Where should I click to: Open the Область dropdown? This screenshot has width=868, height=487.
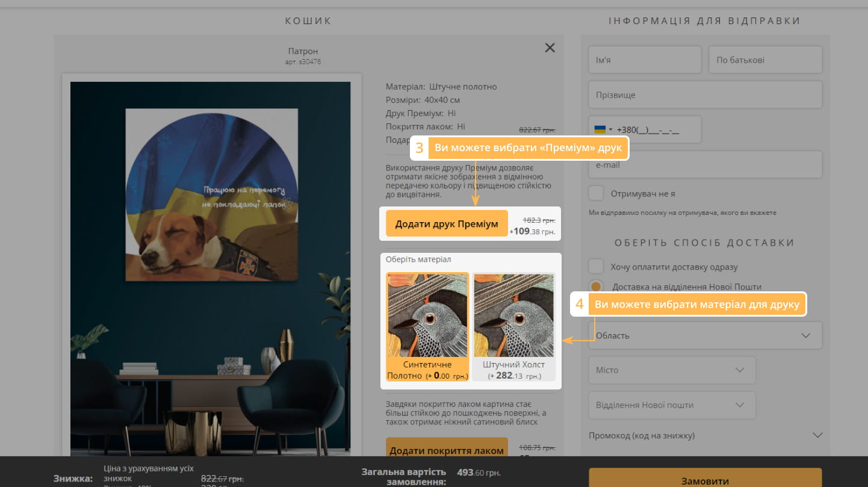point(705,335)
